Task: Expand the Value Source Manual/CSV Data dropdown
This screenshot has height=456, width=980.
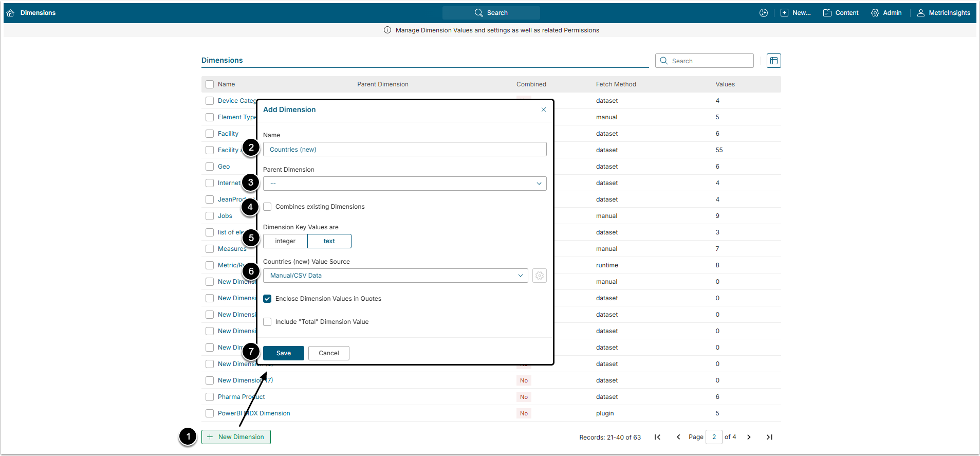Action: click(395, 276)
